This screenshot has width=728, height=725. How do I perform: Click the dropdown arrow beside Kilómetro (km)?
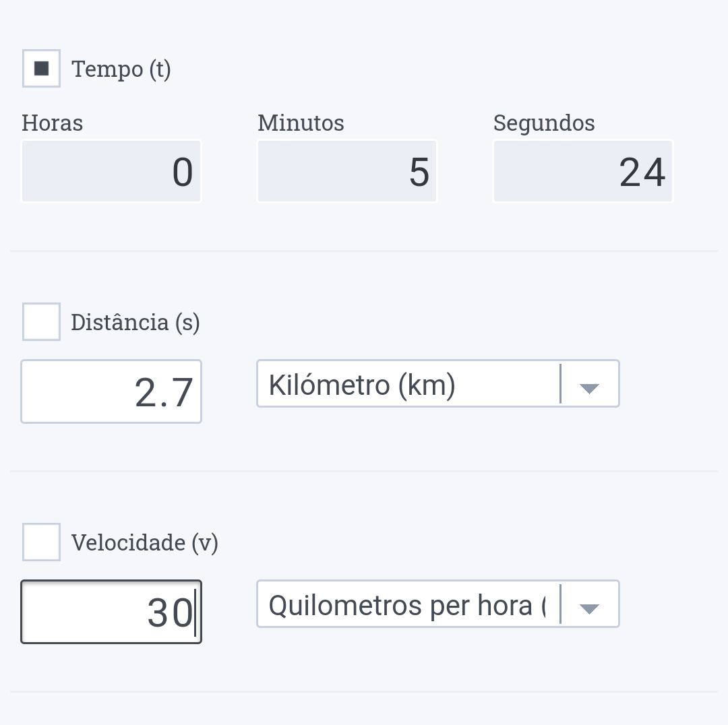point(589,388)
